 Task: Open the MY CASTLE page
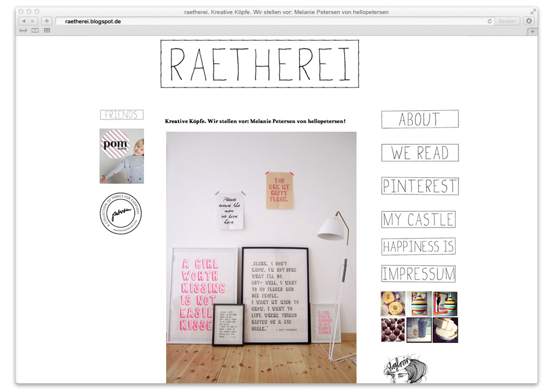click(418, 219)
